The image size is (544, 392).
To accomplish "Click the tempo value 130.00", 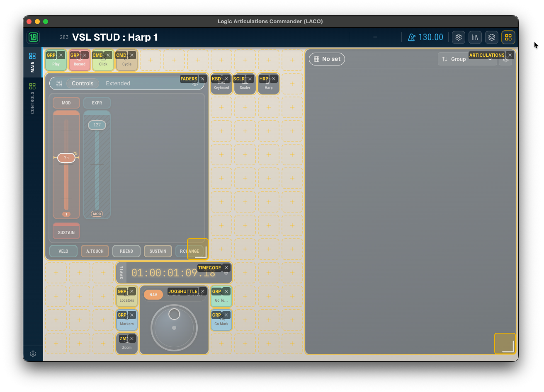I will point(431,37).
